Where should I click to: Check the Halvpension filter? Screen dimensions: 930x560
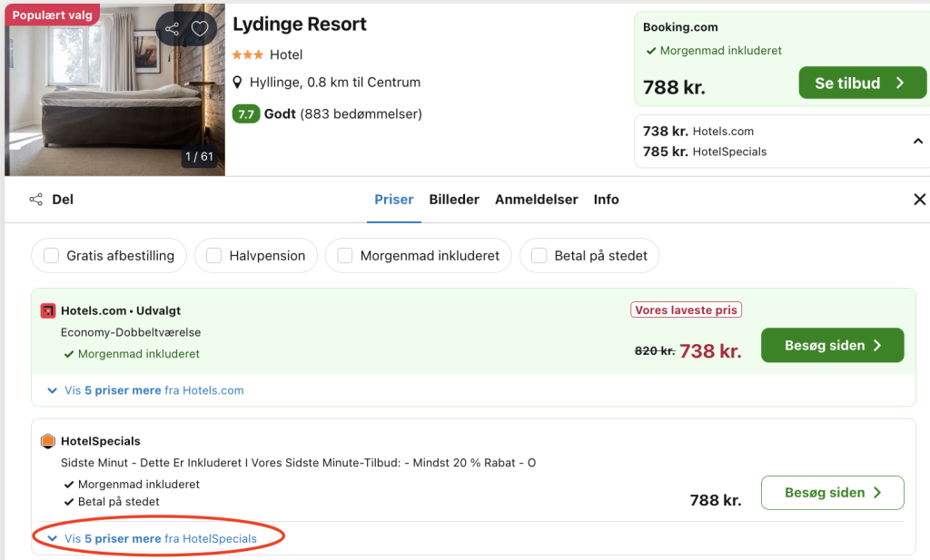point(214,256)
